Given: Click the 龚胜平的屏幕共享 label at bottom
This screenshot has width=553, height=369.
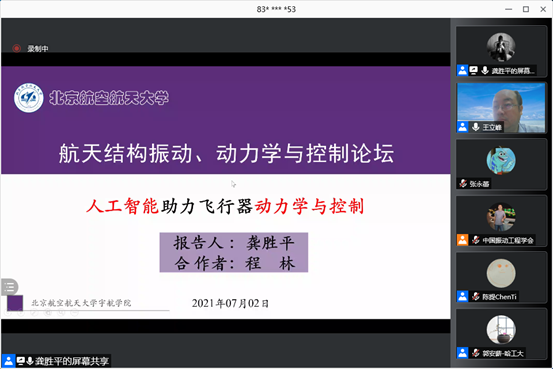Looking at the screenshot, I should tap(72, 361).
